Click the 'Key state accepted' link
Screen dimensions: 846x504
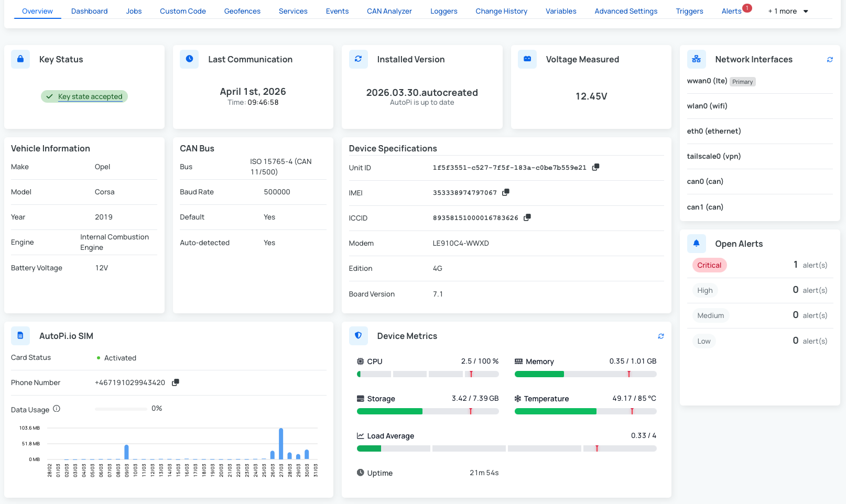point(90,96)
